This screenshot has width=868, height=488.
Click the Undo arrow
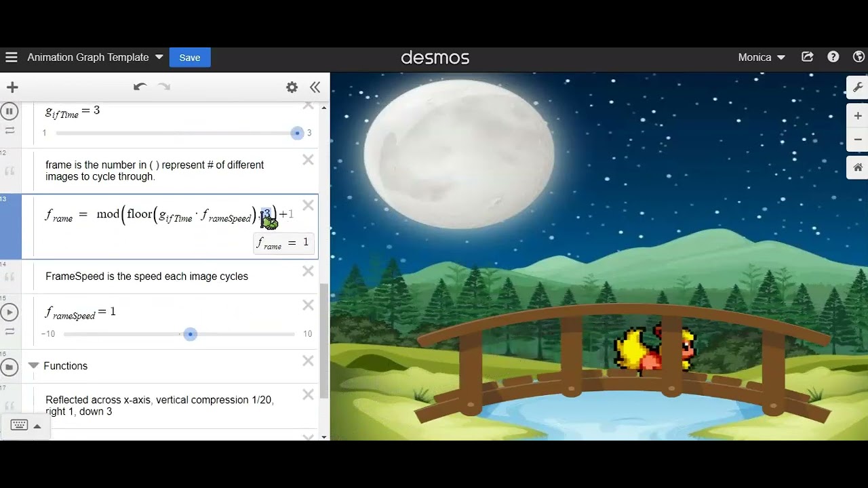coord(140,87)
